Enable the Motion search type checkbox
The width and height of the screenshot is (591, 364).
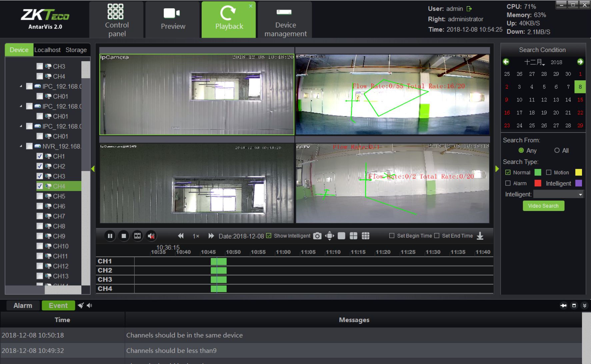(549, 172)
